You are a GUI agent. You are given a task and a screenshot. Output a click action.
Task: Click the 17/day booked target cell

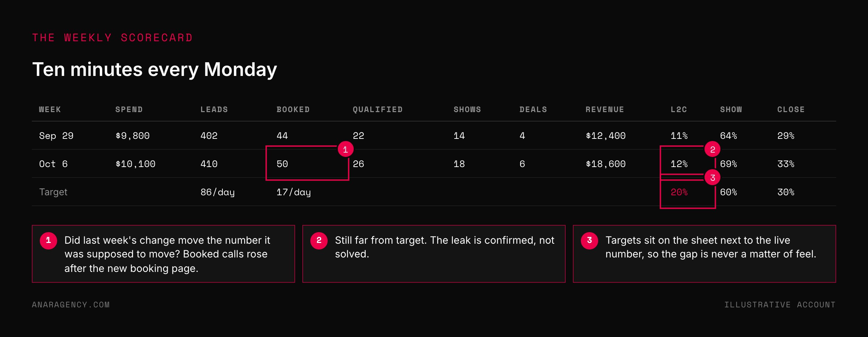point(294,192)
